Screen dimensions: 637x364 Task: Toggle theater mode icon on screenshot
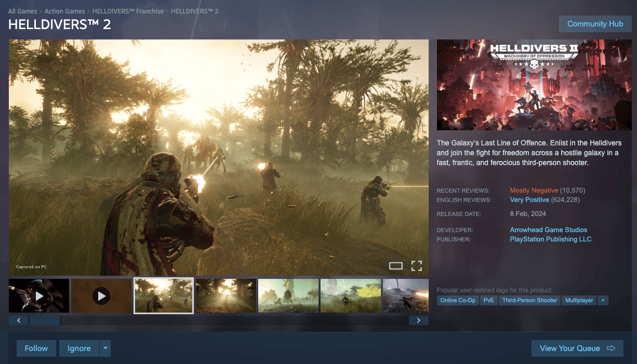[x=396, y=266]
